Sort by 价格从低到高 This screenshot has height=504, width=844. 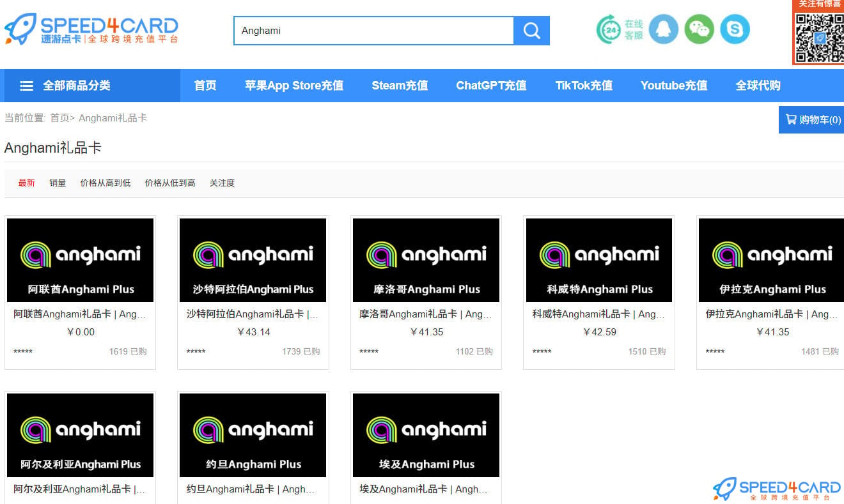(x=170, y=183)
